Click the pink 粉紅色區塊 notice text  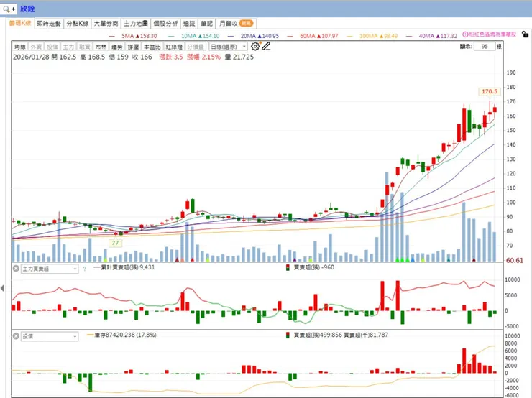pyautogui.click(x=492, y=34)
